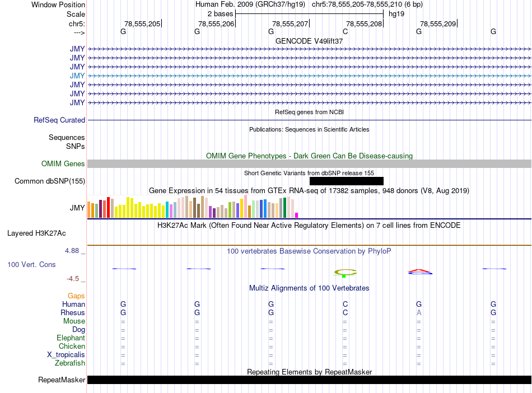Click the Window Position label

[x=58, y=4]
